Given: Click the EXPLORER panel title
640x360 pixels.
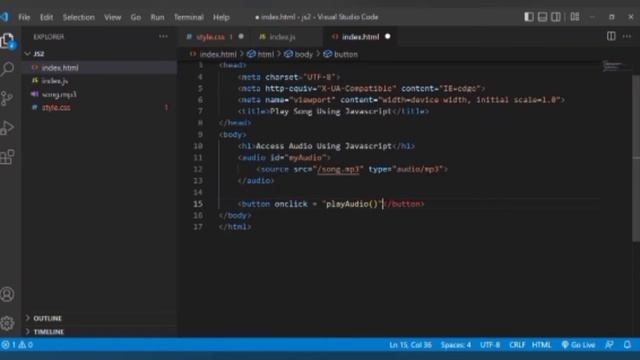Looking at the screenshot, I should (49, 37).
